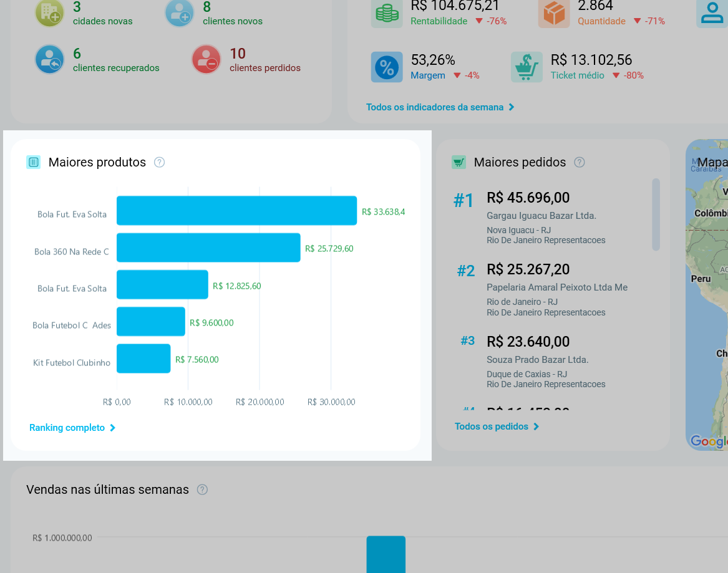Click the Rentabilidade -76% indicator
This screenshot has width=728, height=573.
[491, 21]
